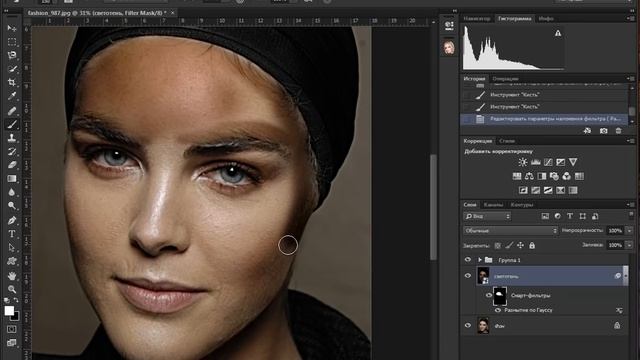
Task: Toggle Смарт-фильтры visibility eye
Action: point(489,295)
